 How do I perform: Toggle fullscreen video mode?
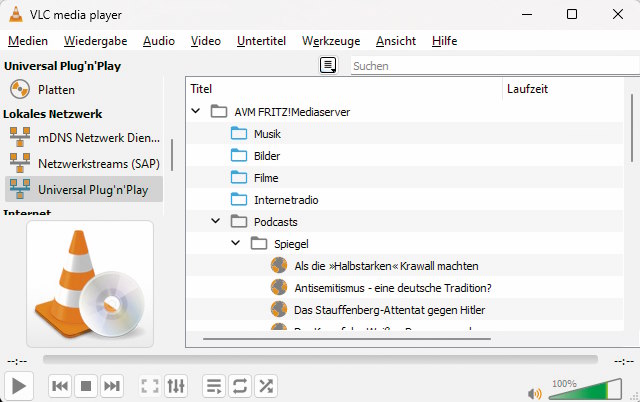pyautogui.click(x=150, y=386)
